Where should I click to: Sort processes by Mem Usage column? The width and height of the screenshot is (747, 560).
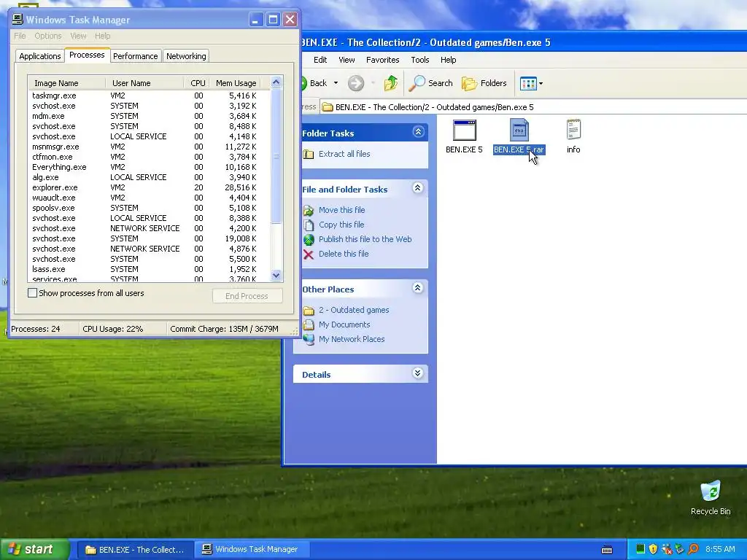tap(236, 83)
